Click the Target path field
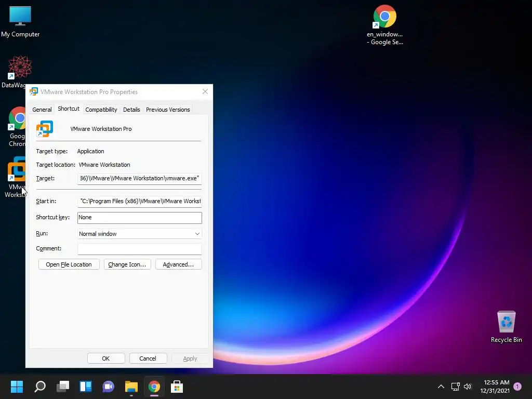The image size is (532, 399). click(139, 179)
